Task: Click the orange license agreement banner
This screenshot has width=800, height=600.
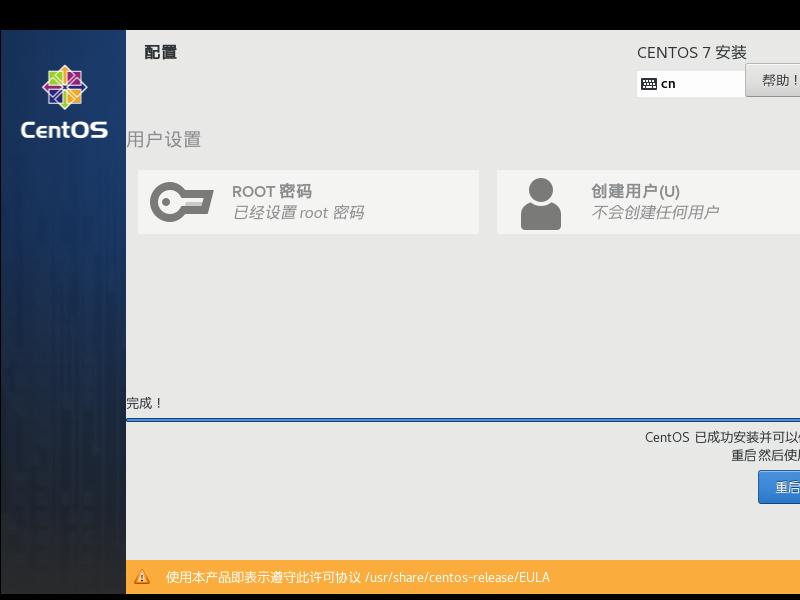Action: point(460,577)
